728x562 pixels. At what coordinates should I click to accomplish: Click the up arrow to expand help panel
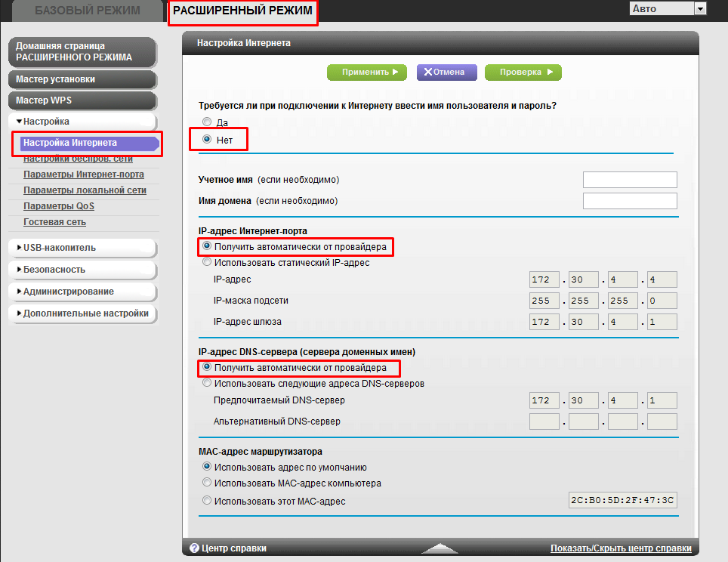pos(440,548)
